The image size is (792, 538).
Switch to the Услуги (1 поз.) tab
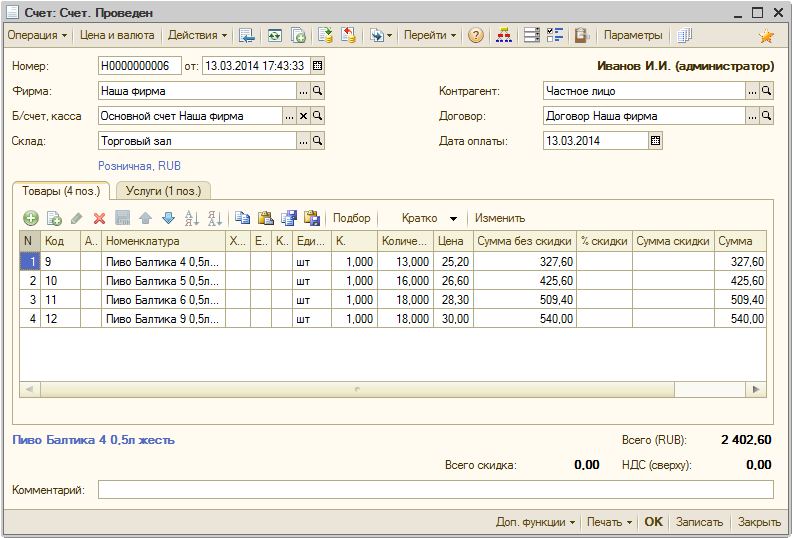coord(163,191)
